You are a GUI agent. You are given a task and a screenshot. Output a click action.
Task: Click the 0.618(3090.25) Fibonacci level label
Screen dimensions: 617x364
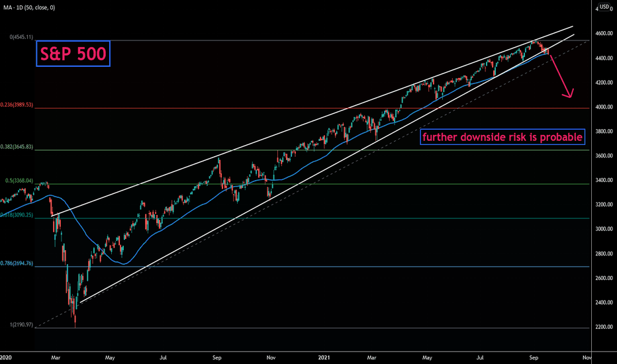tap(17, 215)
